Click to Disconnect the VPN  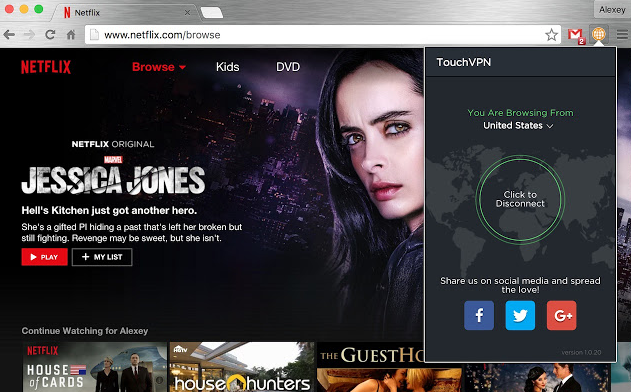(x=520, y=199)
